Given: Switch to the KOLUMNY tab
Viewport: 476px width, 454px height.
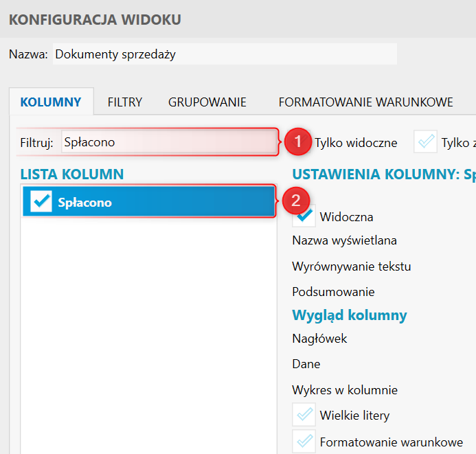Looking at the screenshot, I should click(x=51, y=102).
